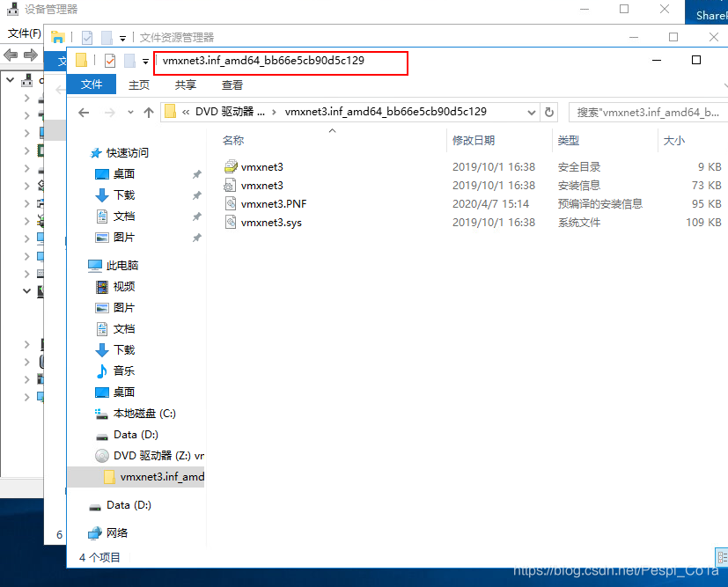Image resolution: width=728 pixels, height=587 pixels.
Task: Click the 音乐 music note icon
Action: (x=102, y=371)
